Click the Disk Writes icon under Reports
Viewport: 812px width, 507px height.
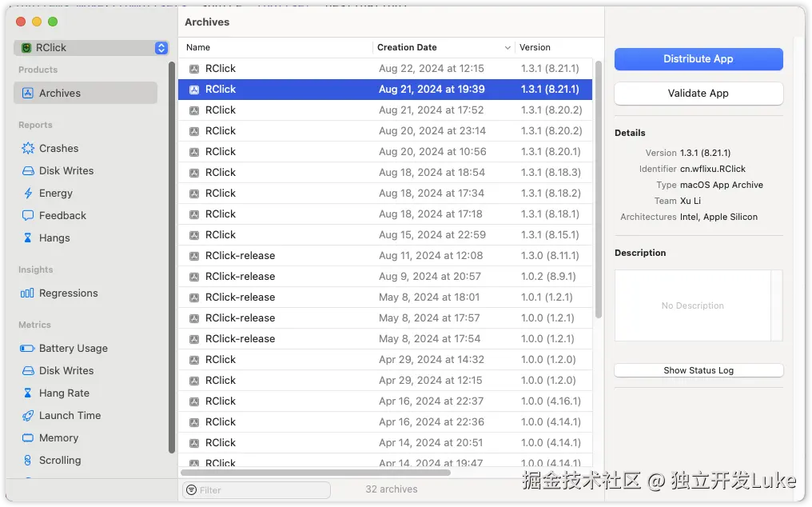27,170
